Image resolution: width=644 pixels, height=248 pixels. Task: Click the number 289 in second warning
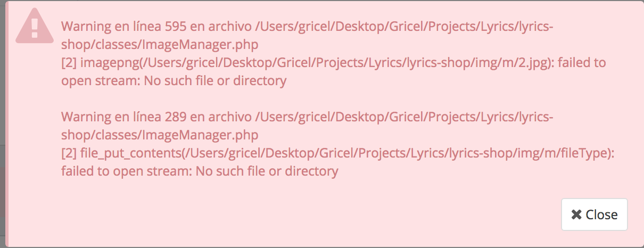click(175, 117)
